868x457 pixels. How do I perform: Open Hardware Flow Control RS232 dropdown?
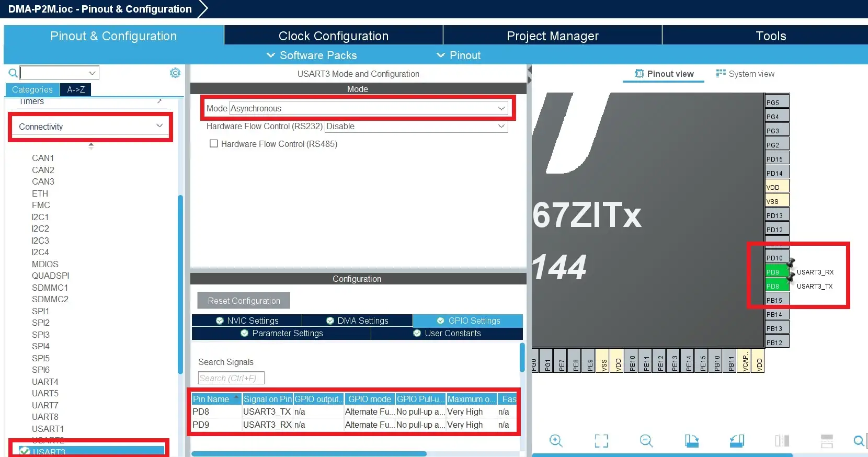[x=416, y=126]
